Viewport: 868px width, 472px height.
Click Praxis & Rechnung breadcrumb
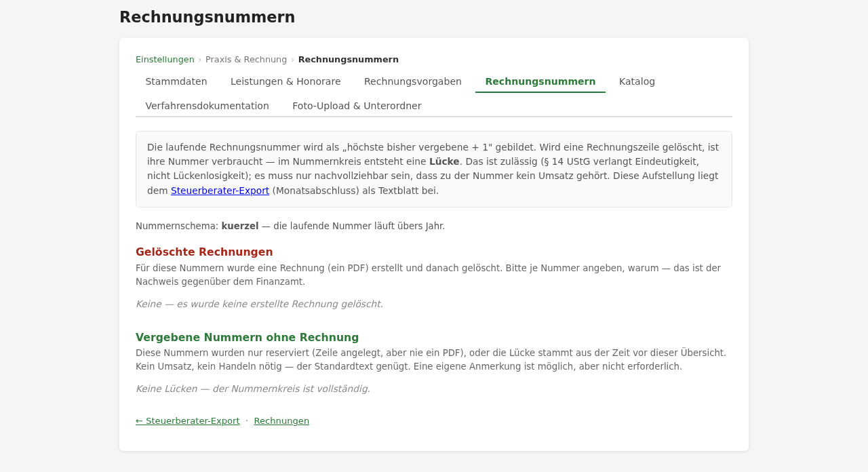point(246,60)
